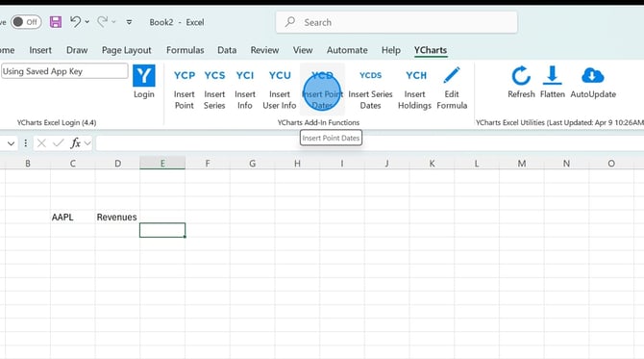Click the YCS Insert Series button
This screenshot has width=644, height=359.
coord(214,89)
